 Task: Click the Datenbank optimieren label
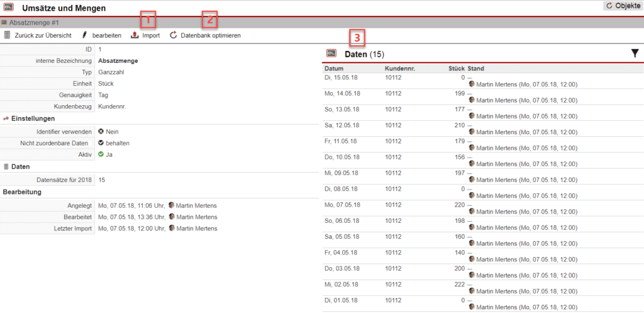211,35
